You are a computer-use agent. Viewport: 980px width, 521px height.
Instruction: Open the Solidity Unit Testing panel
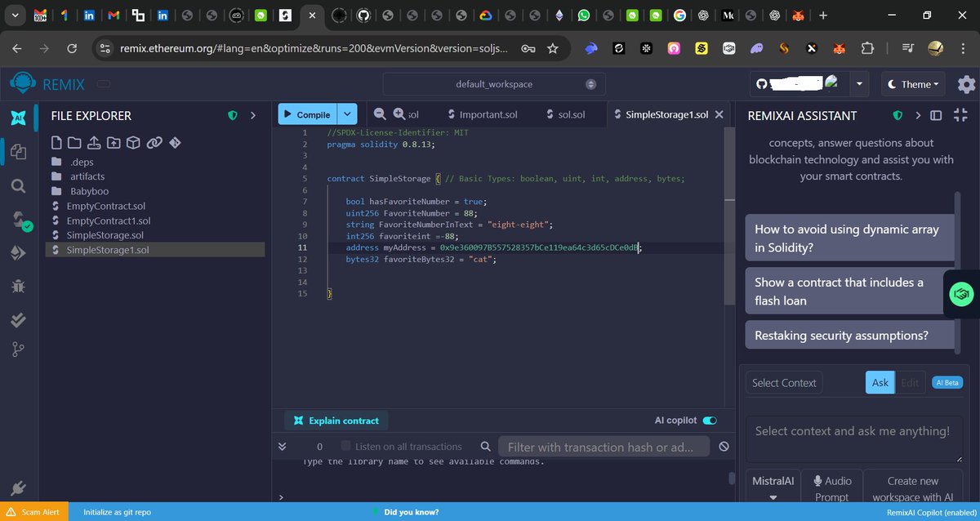(x=18, y=319)
